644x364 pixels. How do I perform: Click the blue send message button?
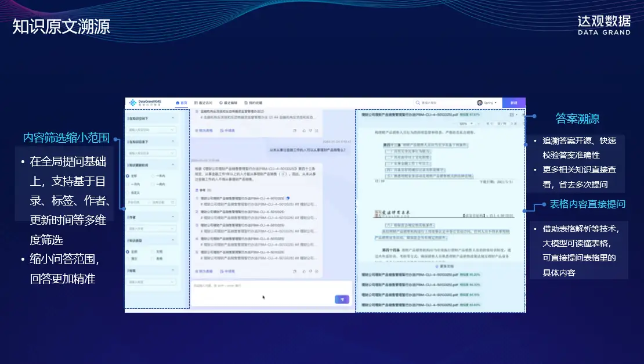click(342, 299)
